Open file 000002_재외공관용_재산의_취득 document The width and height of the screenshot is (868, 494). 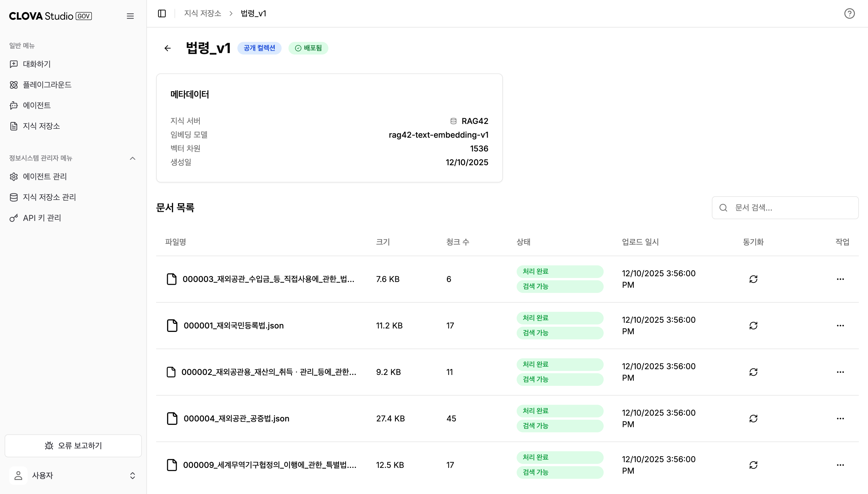[268, 372]
